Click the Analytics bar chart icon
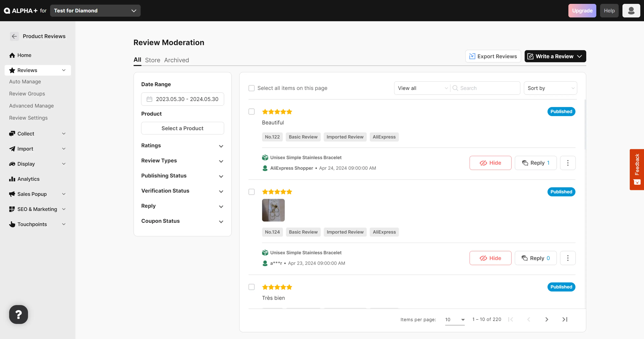 click(x=12, y=179)
